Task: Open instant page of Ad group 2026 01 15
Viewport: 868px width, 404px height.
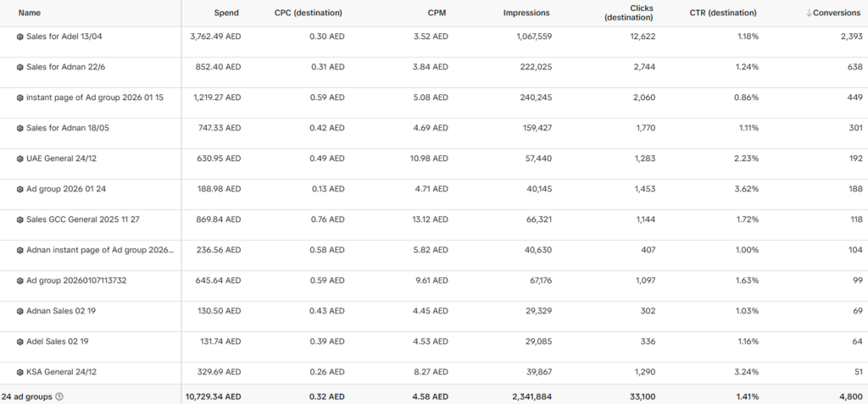Action: point(95,97)
